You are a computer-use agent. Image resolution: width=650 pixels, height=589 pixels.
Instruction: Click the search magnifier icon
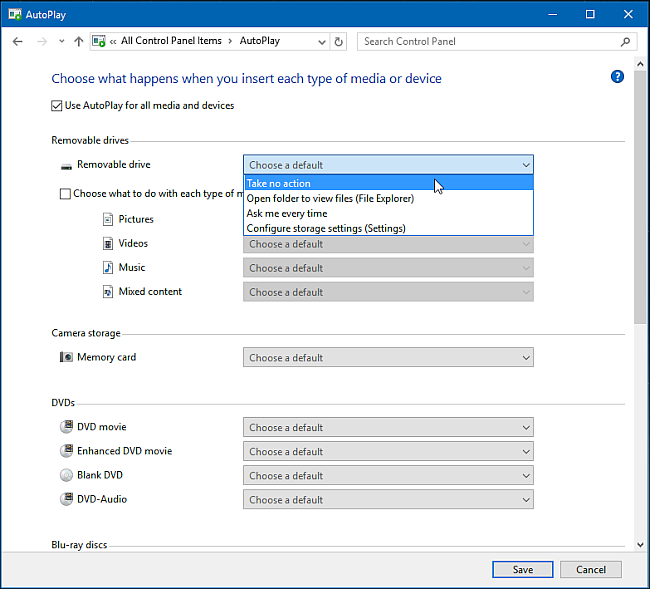[x=626, y=41]
